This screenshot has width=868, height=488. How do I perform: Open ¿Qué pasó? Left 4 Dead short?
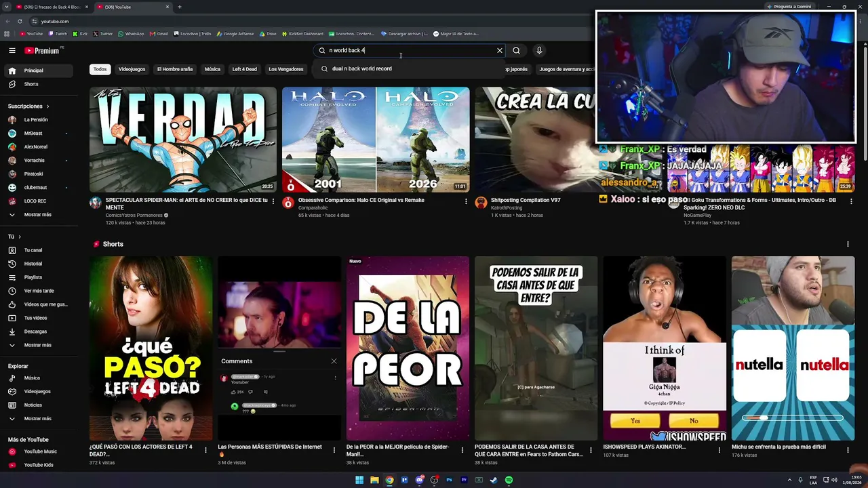coord(151,348)
